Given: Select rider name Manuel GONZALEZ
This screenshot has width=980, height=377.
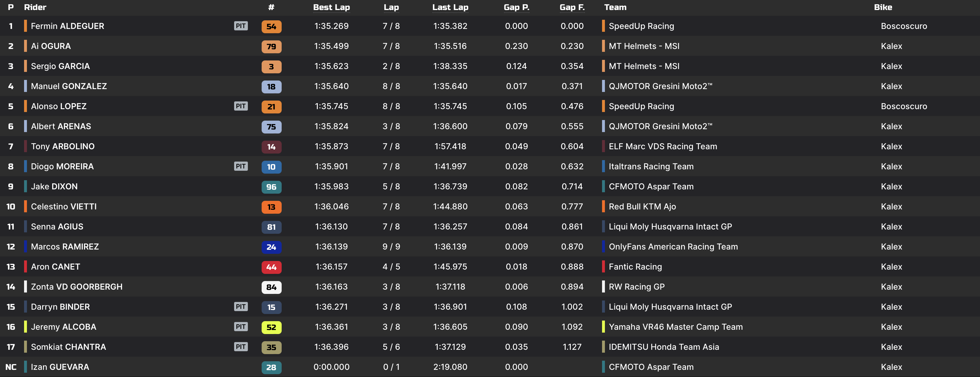Looking at the screenshot, I should 68,86.
